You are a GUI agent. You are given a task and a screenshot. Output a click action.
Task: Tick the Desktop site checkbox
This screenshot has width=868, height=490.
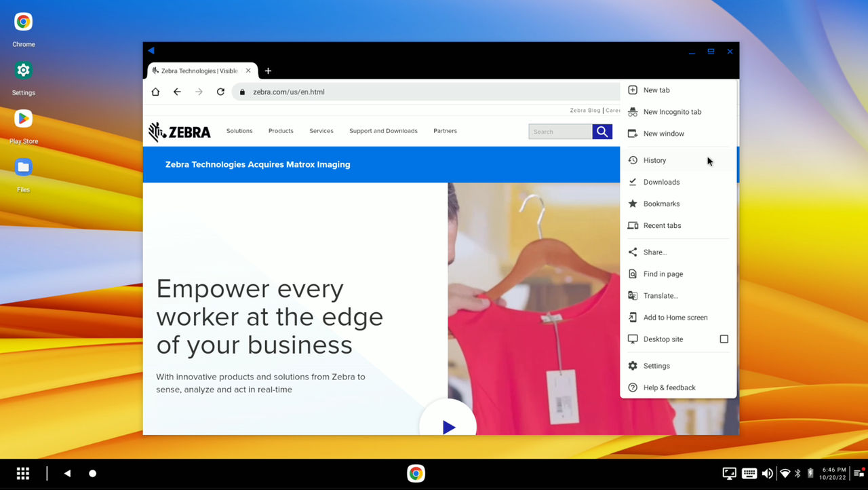[x=724, y=339]
